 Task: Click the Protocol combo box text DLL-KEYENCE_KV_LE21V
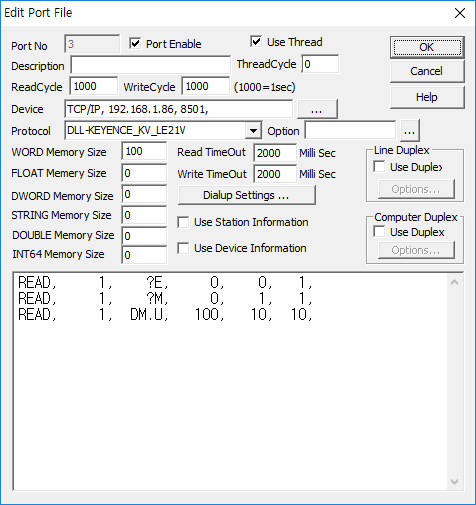tap(126, 131)
